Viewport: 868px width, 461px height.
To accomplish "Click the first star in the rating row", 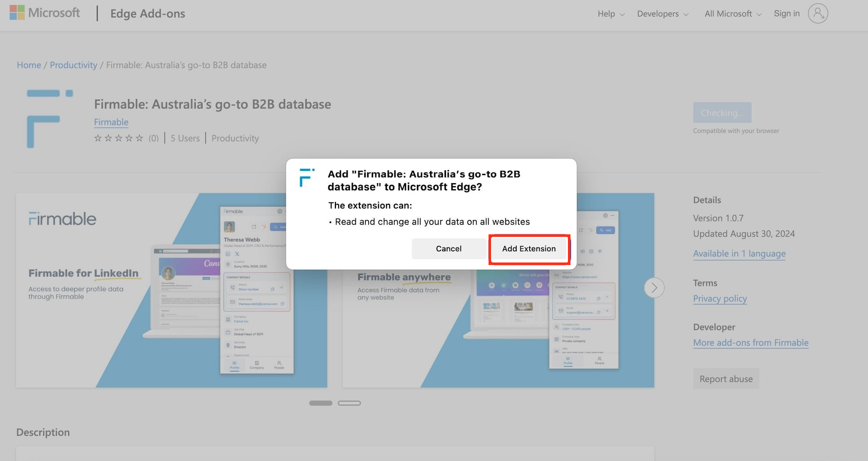I will point(97,138).
